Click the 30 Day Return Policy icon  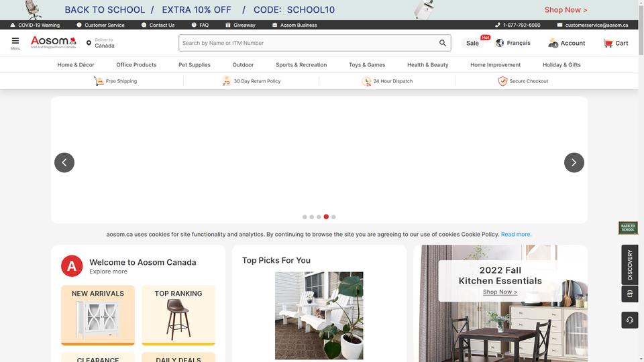pos(226,81)
